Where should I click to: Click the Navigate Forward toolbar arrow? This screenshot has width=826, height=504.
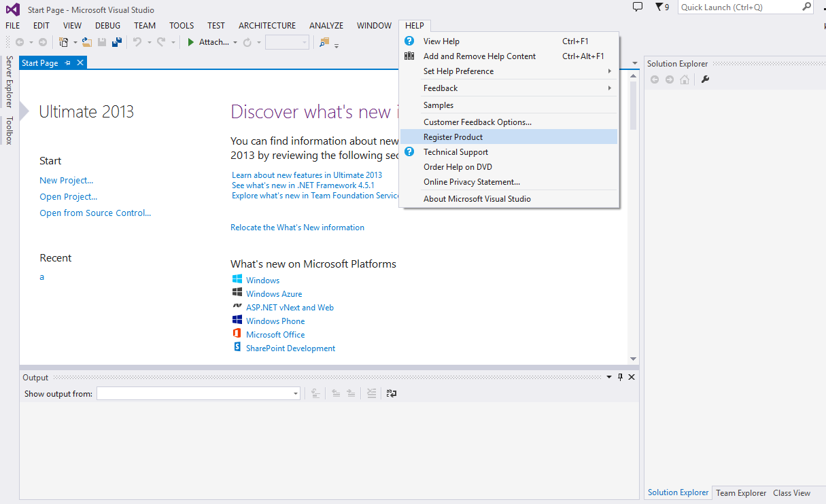click(43, 42)
